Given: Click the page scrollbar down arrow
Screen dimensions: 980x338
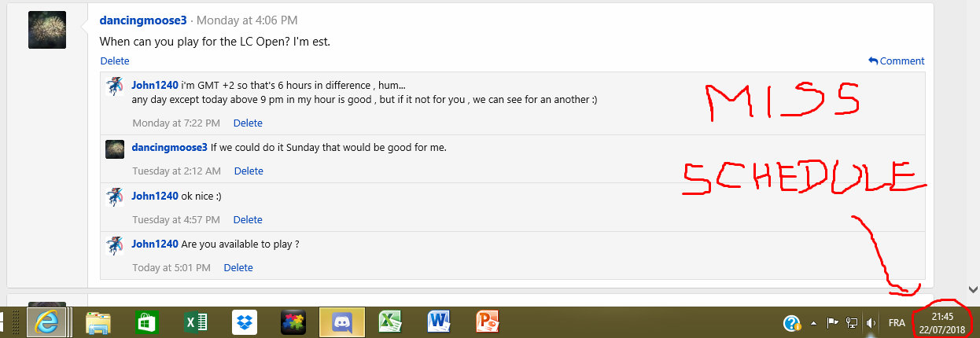Looking at the screenshot, I should click(974, 288).
